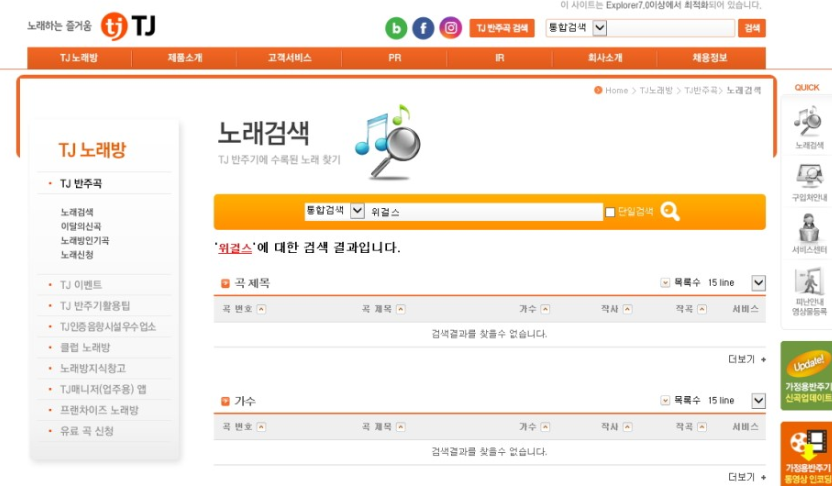
Task: Sort 곡 제목 table by 곡 제목 arrow
Action: click(401, 309)
